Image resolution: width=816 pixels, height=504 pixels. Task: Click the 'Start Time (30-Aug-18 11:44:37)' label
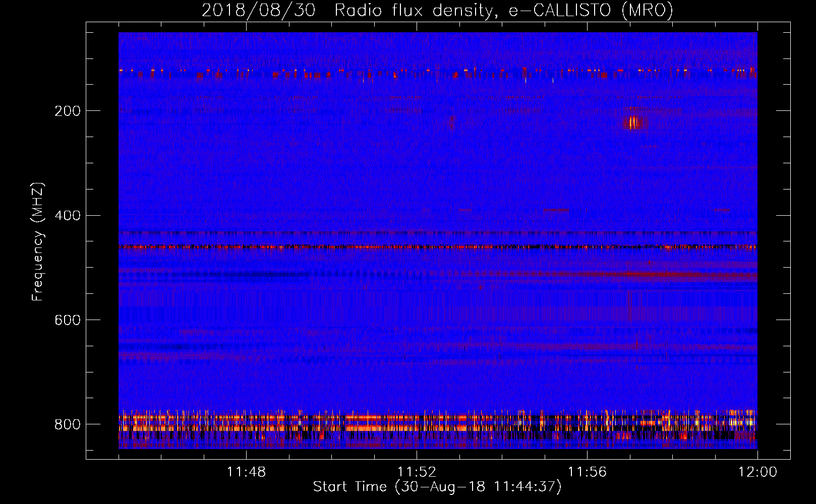coord(437,487)
